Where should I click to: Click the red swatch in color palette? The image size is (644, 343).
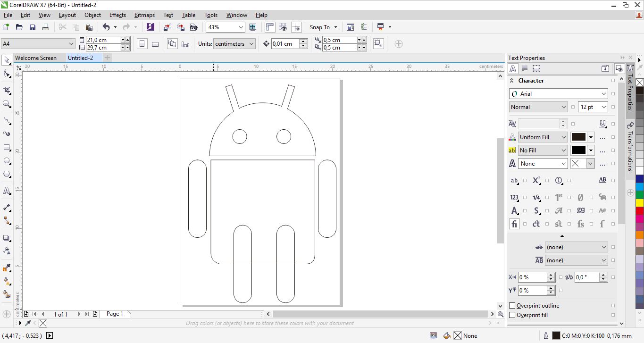[640, 211]
